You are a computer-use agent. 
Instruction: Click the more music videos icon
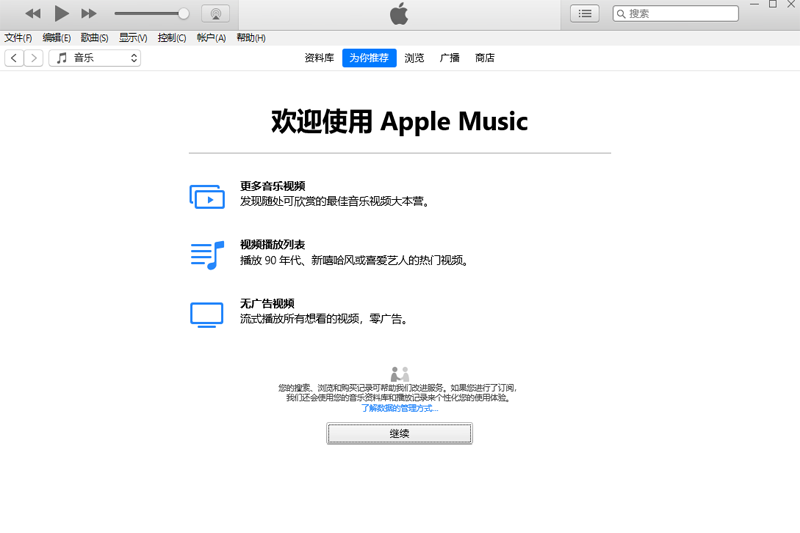(x=207, y=196)
